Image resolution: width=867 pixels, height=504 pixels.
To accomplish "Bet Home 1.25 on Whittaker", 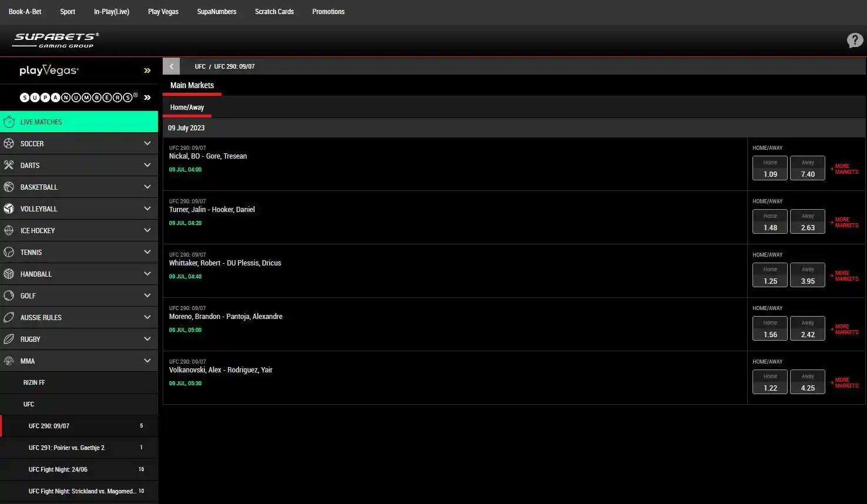I will (770, 275).
